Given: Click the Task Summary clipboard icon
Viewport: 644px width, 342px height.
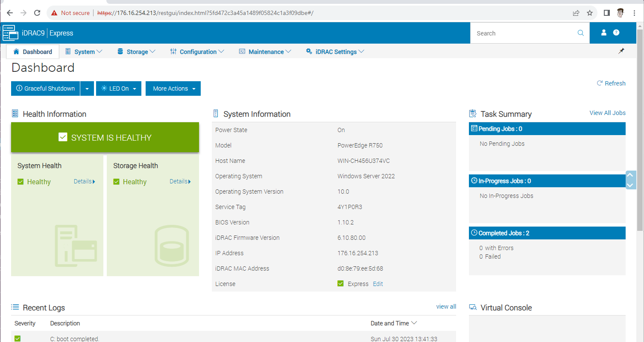Looking at the screenshot, I should [473, 114].
